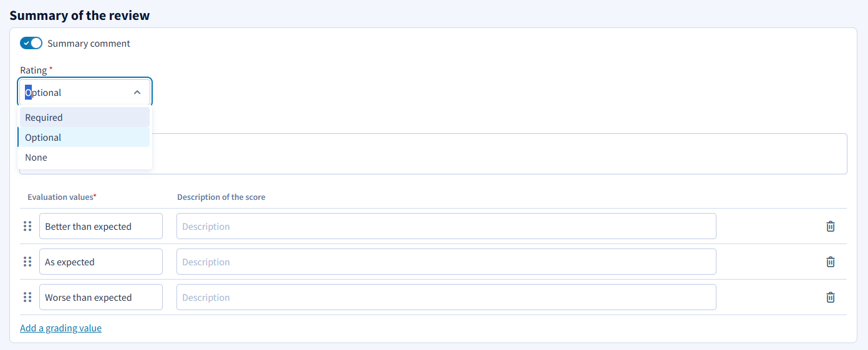Screen dimensions: 868x350
Task: Grab drag handle for 'As expected' row
Action: [x=27, y=262]
